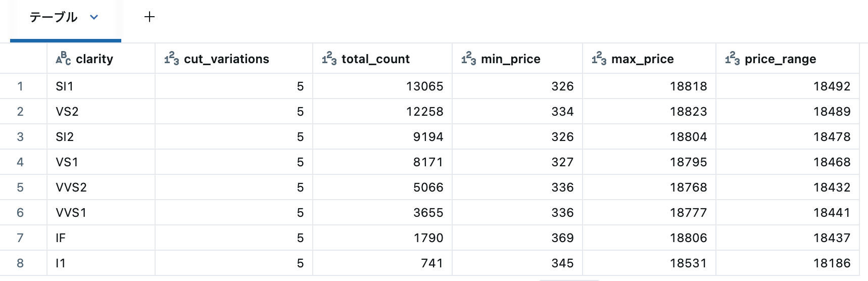Select row number 1

[20, 86]
